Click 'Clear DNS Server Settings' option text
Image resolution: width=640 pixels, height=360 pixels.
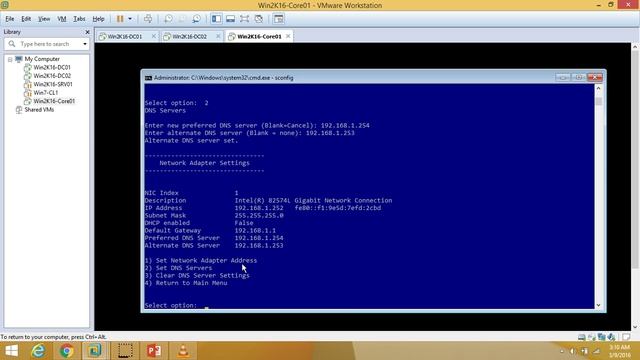202,276
